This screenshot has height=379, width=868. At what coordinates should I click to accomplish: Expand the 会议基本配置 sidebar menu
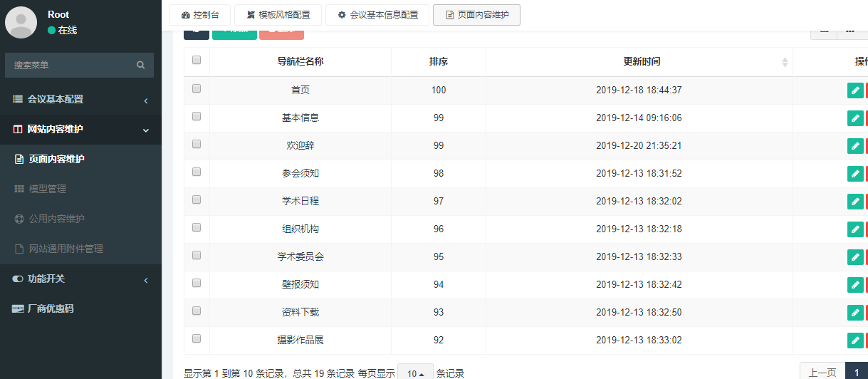click(80, 100)
